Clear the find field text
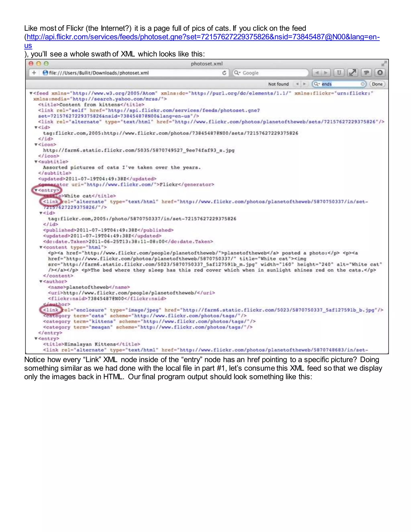This screenshot has height=532, width=411. tap(363, 84)
